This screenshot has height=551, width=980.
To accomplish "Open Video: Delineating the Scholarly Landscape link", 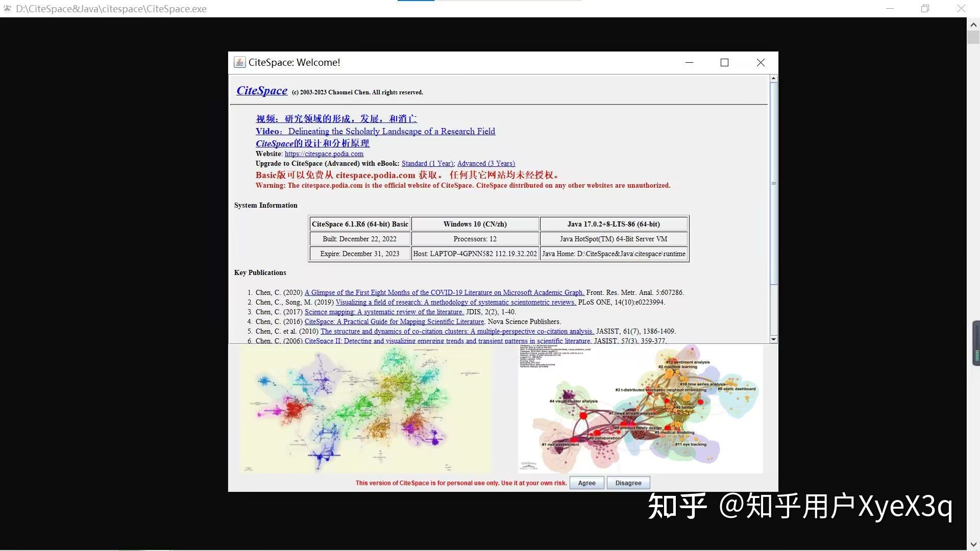I will pyautogui.click(x=375, y=131).
